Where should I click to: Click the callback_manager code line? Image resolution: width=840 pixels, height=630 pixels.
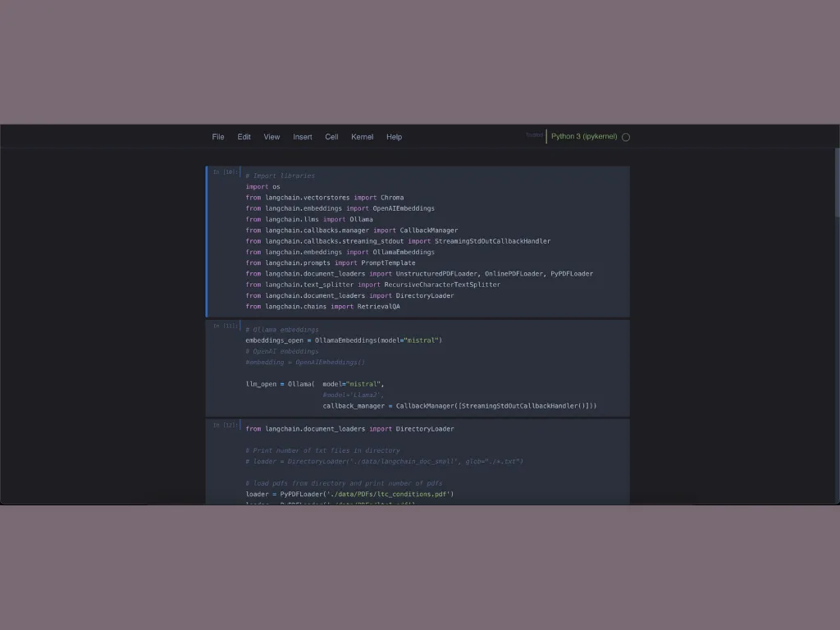(459, 406)
